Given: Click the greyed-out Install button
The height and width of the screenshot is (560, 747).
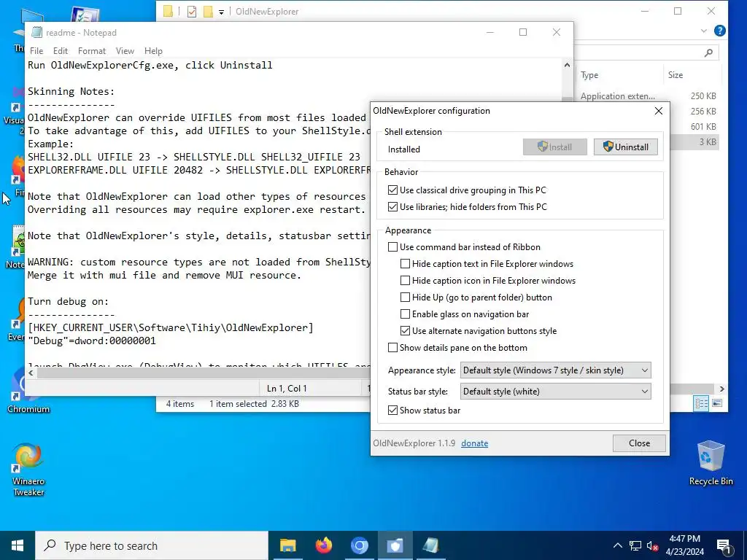Looking at the screenshot, I should click(554, 147).
